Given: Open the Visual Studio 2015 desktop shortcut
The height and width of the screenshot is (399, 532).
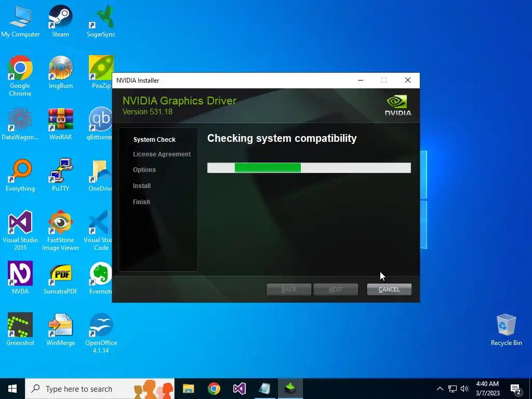Looking at the screenshot, I should (20, 230).
